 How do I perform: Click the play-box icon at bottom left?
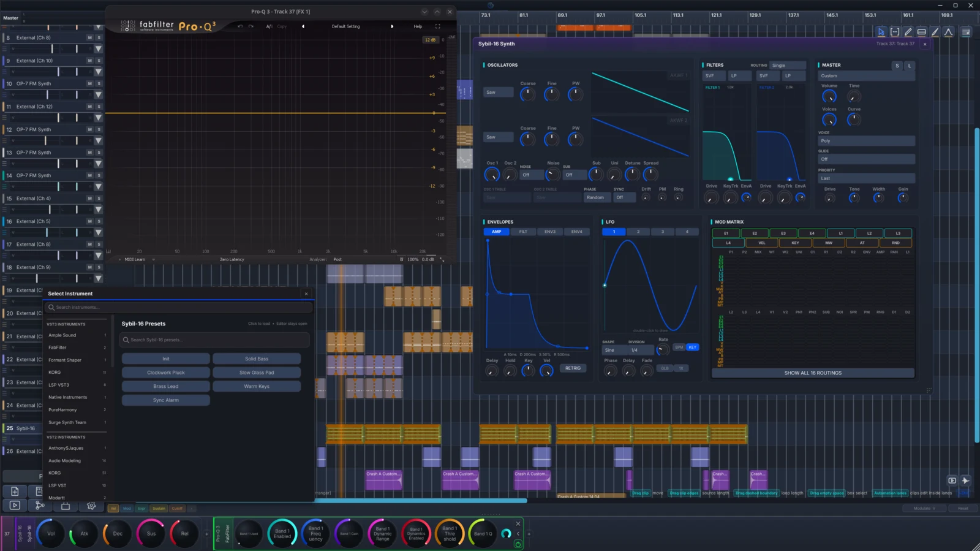15,506
